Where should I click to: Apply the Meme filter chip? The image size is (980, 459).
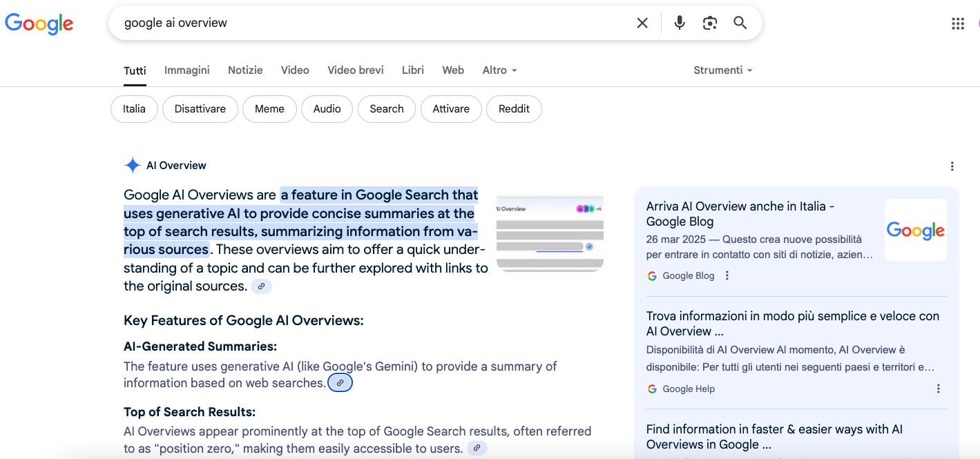click(269, 109)
